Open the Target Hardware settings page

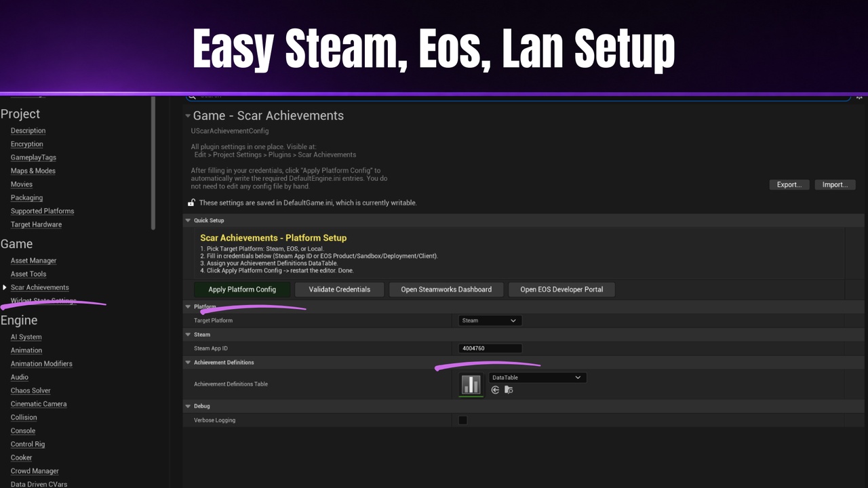[x=36, y=224]
